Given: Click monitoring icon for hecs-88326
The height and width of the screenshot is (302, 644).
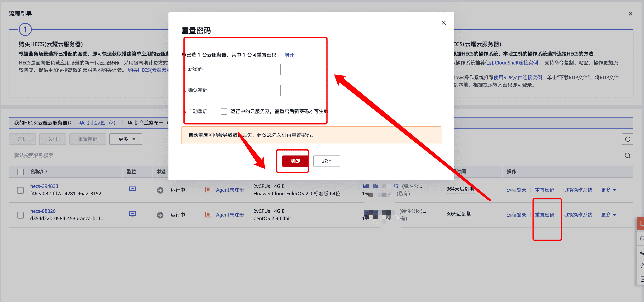Looking at the screenshot, I should 132,214.
